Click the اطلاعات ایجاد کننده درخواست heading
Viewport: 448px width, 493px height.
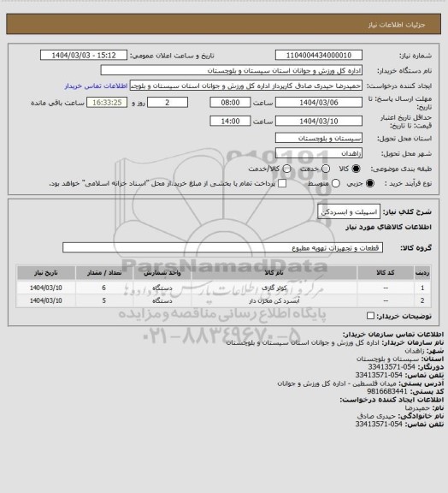point(392,400)
